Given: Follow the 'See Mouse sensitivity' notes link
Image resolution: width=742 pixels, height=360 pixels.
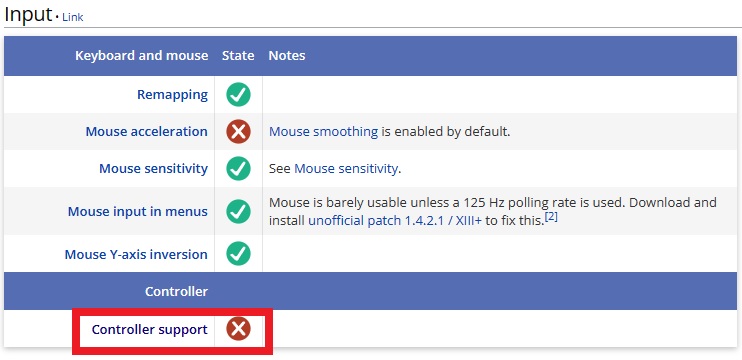Looking at the screenshot, I should tap(345, 168).
